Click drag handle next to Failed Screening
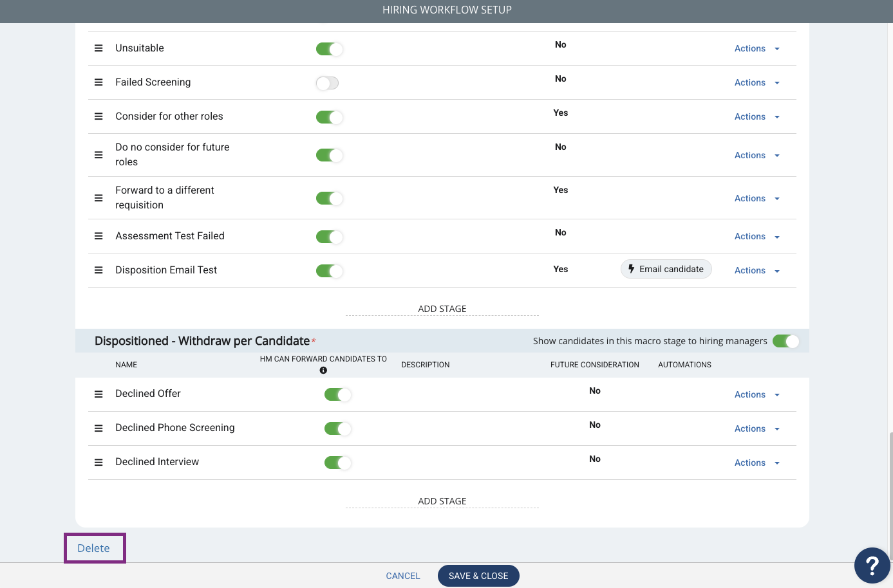Image resolution: width=893 pixels, height=588 pixels. point(99,82)
